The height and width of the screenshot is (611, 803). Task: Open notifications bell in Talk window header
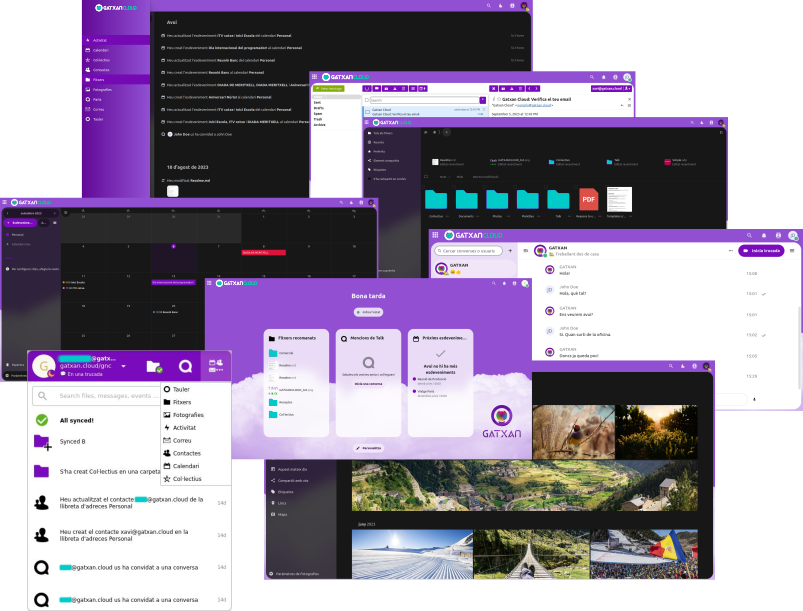[x=764, y=236]
